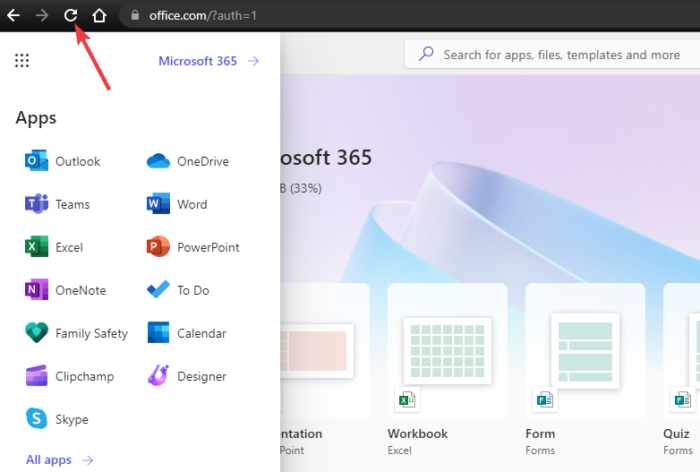Launch the Skype app
Screen dimensions: 700x472
click(56, 419)
